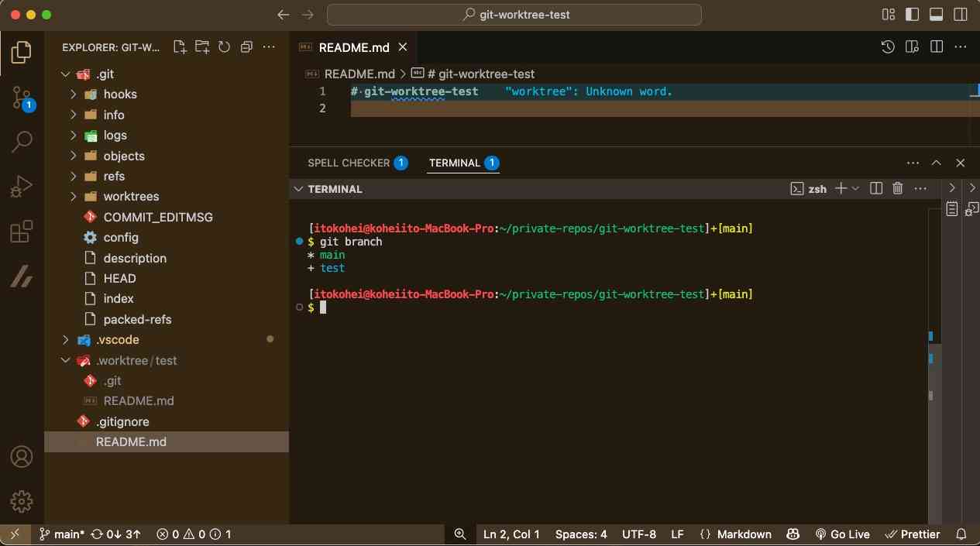This screenshot has width=980, height=546.
Task: Collapse all folders in Explorer
Action: point(246,47)
